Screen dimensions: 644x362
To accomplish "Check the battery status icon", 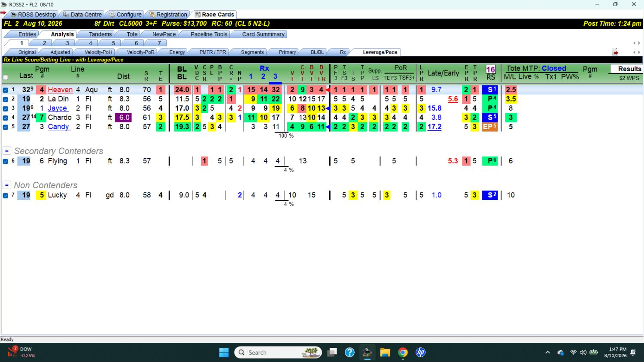I will (594, 353).
